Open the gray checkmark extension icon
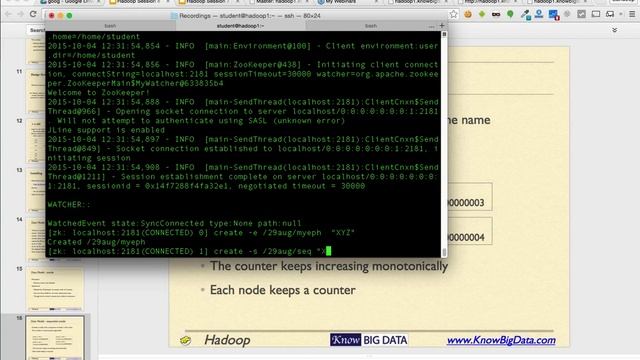 pyautogui.click(x=582, y=14)
